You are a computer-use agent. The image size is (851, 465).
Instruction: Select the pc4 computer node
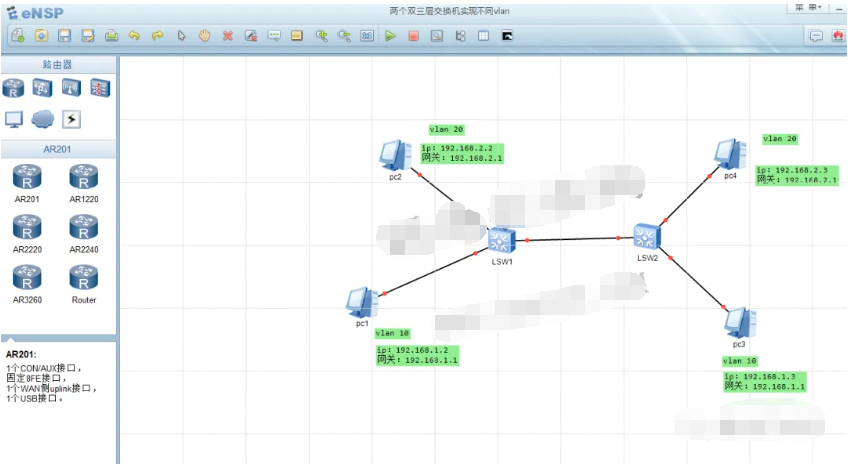(731, 154)
